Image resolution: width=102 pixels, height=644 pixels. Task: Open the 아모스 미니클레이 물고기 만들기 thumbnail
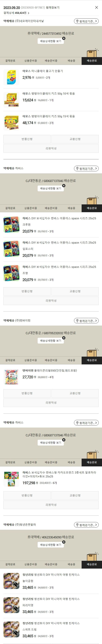(11, 77)
